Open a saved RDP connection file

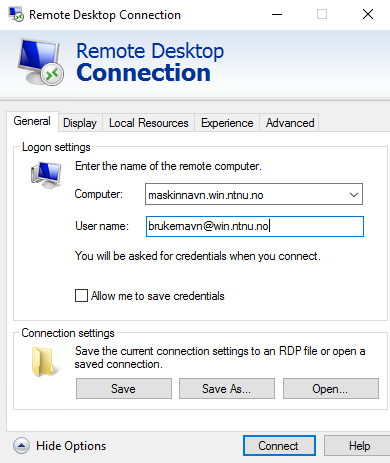(331, 388)
